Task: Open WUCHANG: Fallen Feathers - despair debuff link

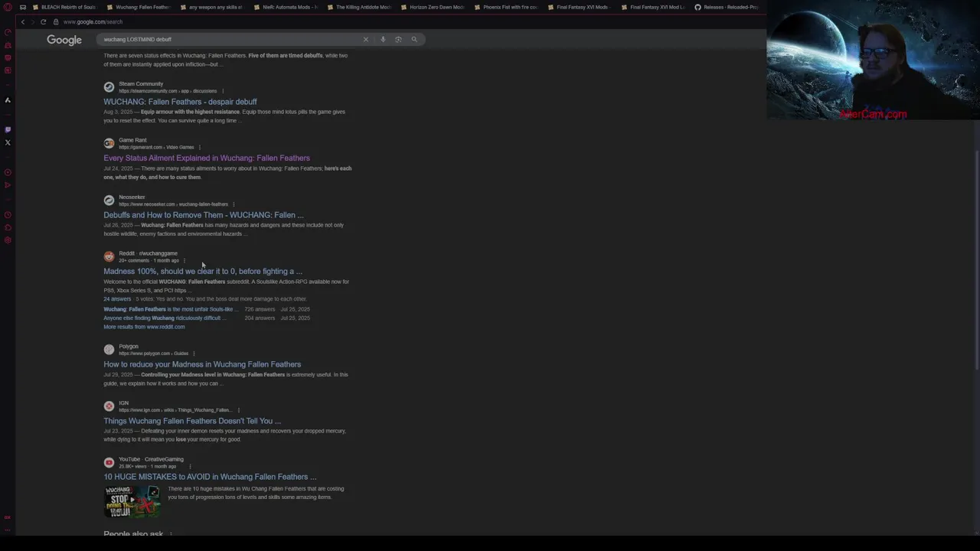Action: click(180, 102)
